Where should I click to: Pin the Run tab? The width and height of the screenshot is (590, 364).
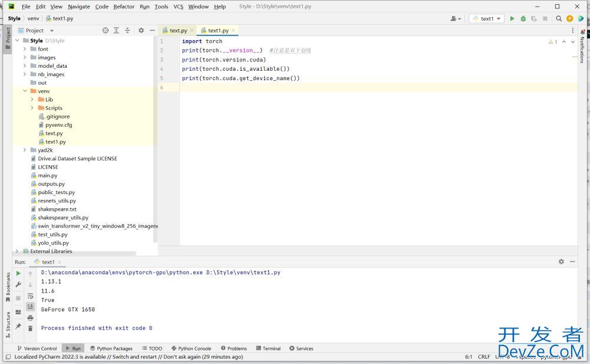18,326
